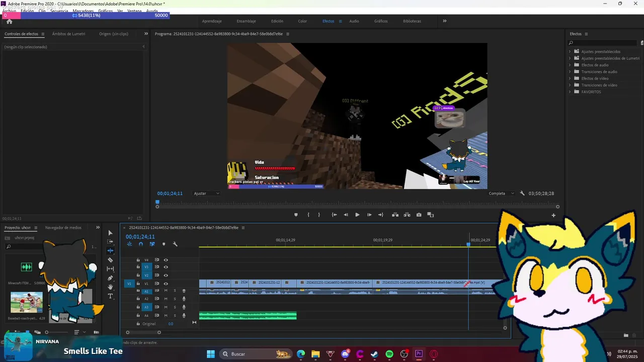Screen dimensions: 644x362
Task: Open Comparison View button
Action: 430,215
